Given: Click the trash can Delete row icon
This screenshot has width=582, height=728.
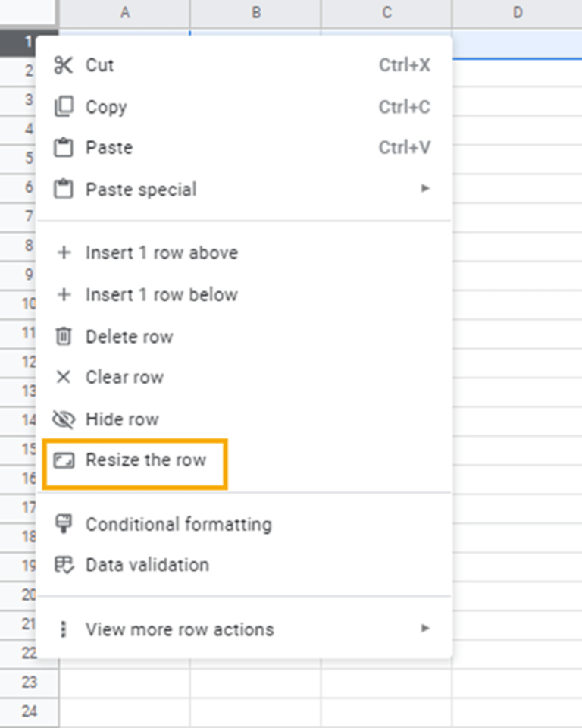Looking at the screenshot, I should point(65,336).
